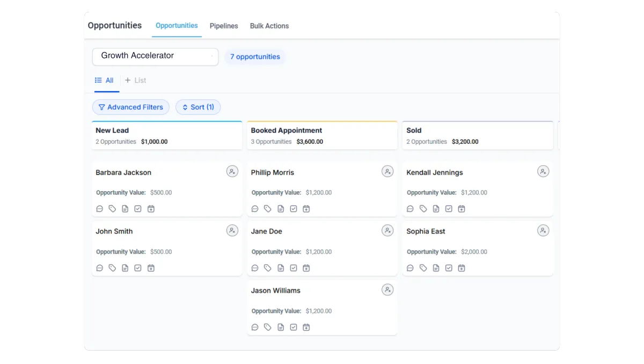Click the owner avatar on Jane Doe card
The height and width of the screenshot is (364, 644).
coord(387,231)
